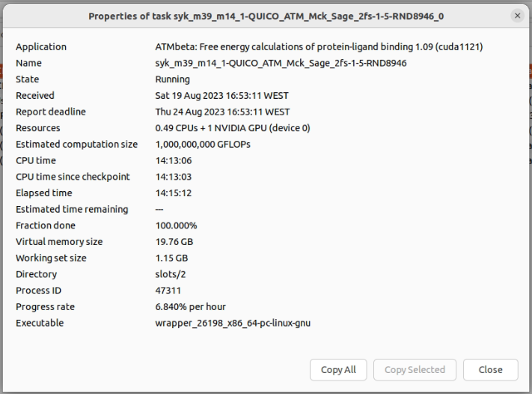
Task: Select the Process ID row
Action: (40, 291)
